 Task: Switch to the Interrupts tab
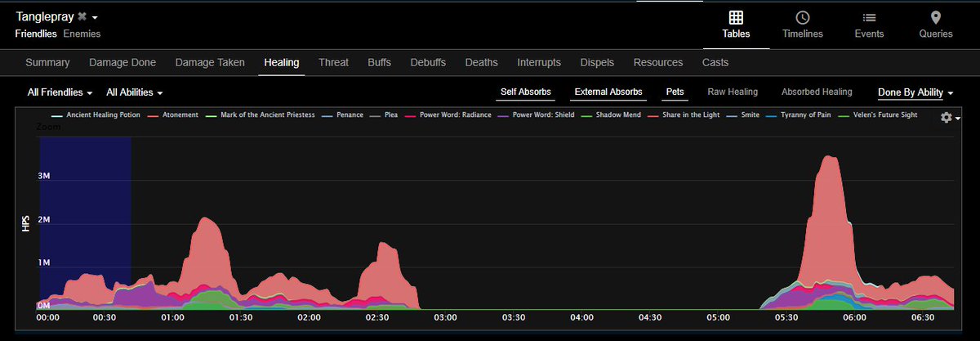point(539,62)
